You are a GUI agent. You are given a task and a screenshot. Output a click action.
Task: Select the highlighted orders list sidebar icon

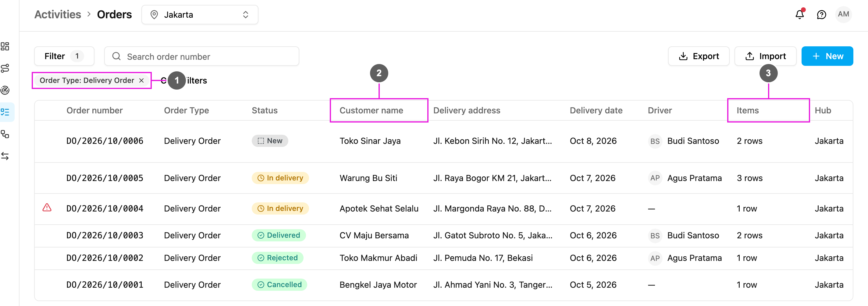5,112
